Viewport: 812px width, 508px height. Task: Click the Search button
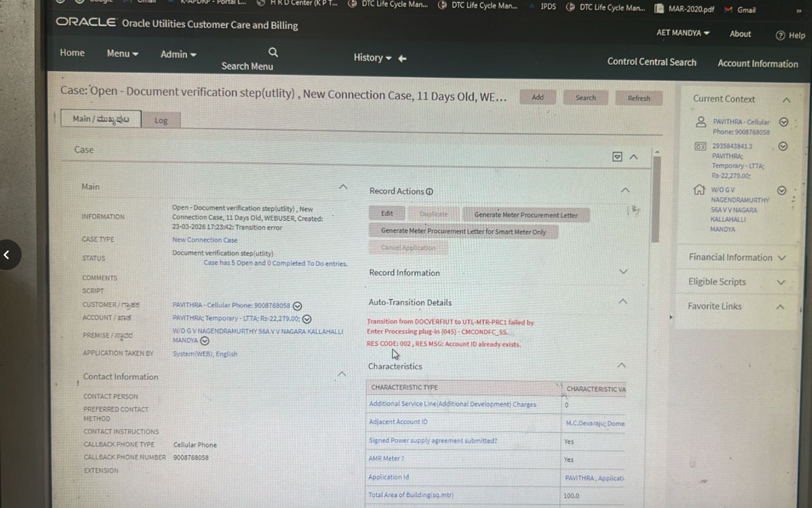click(x=585, y=97)
